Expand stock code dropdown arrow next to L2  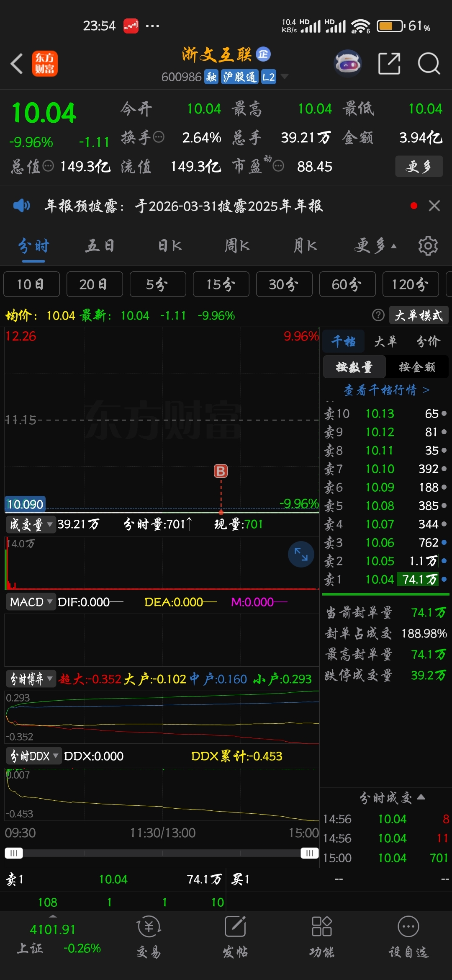[285, 76]
